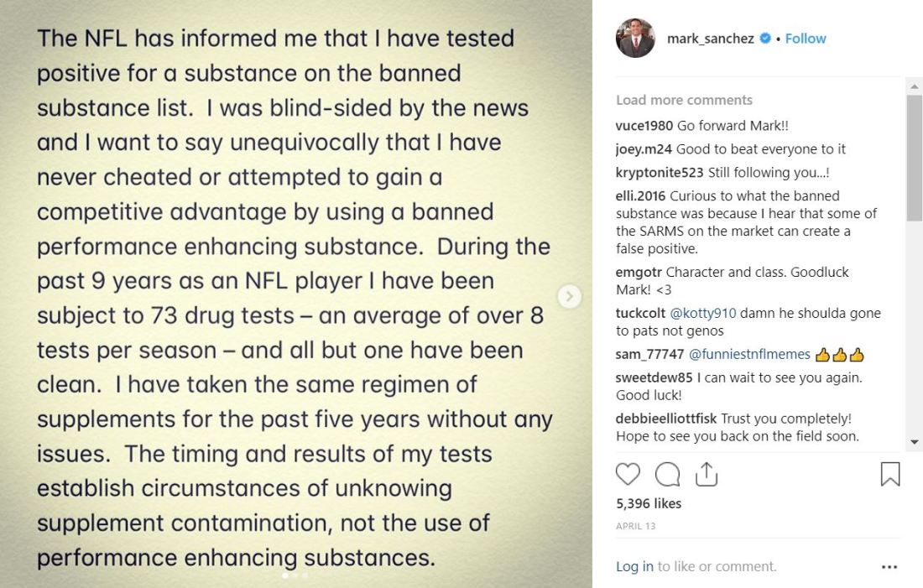Open the three-dot more options menu
Viewport: 923px width, 588px height.
[889, 567]
